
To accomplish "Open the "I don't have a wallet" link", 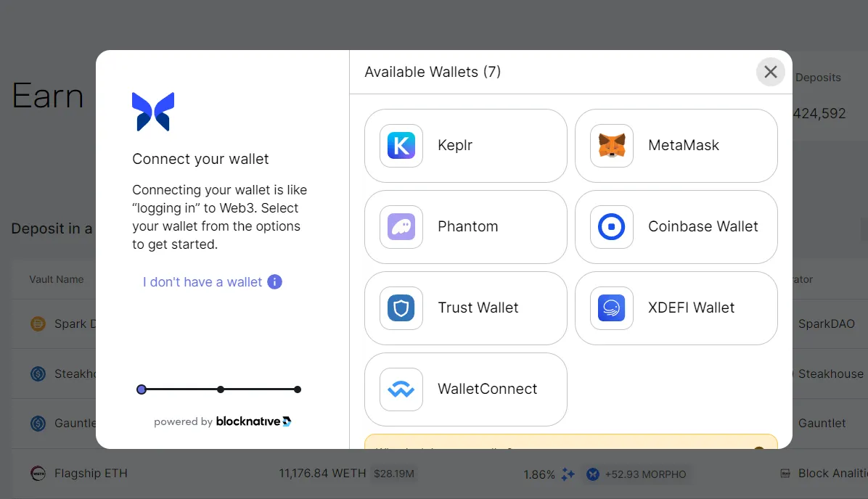I will pyautogui.click(x=202, y=282).
